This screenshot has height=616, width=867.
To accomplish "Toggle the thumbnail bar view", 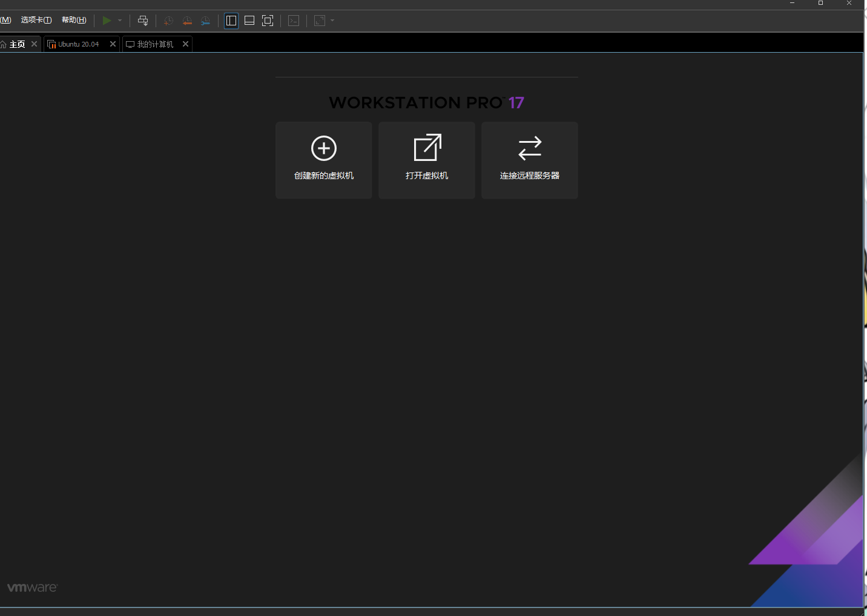I will coord(249,21).
